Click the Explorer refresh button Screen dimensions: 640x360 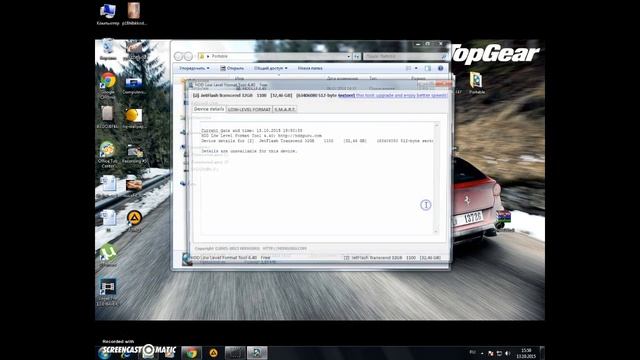357,56
